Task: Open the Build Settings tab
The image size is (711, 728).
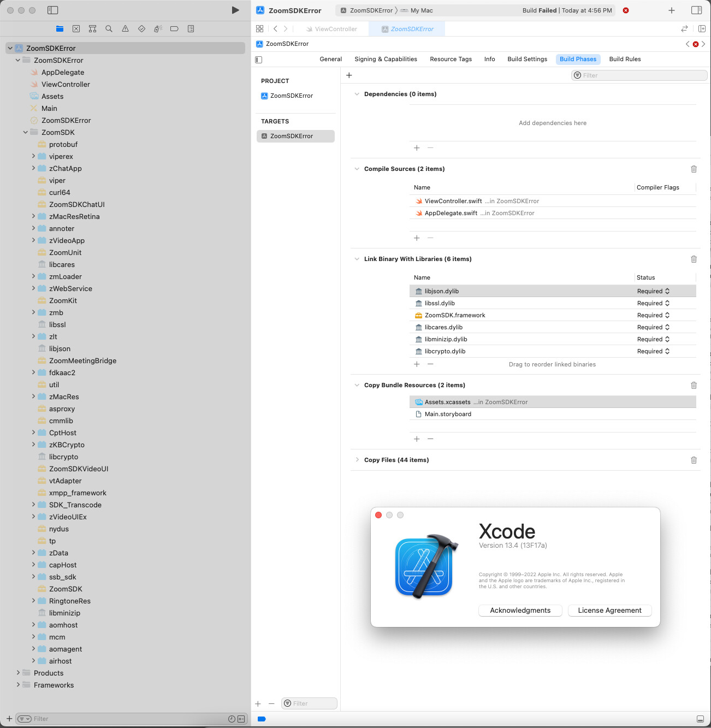Action: tap(527, 60)
